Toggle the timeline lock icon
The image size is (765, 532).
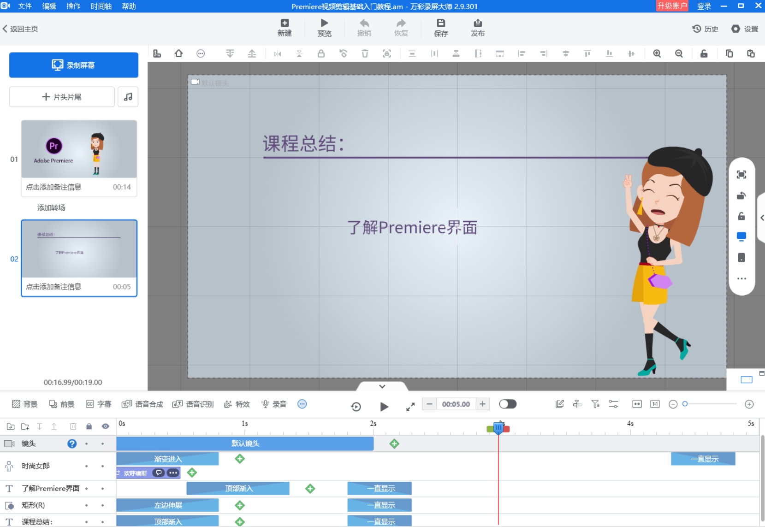89,426
